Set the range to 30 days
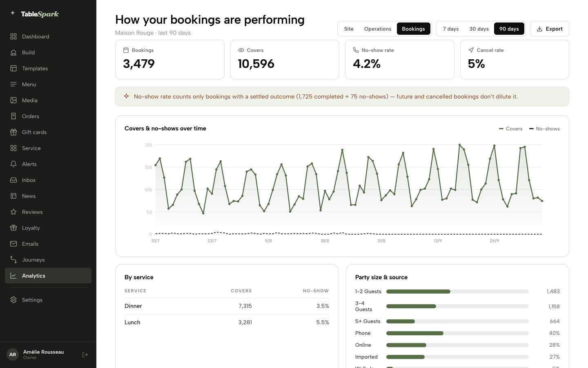The height and width of the screenshot is (368, 588). (479, 29)
